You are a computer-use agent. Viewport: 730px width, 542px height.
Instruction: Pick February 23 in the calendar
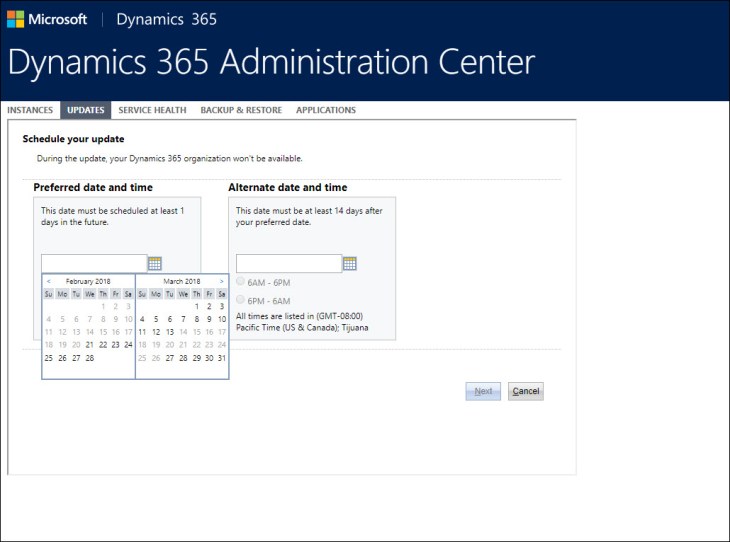tap(115, 345)
